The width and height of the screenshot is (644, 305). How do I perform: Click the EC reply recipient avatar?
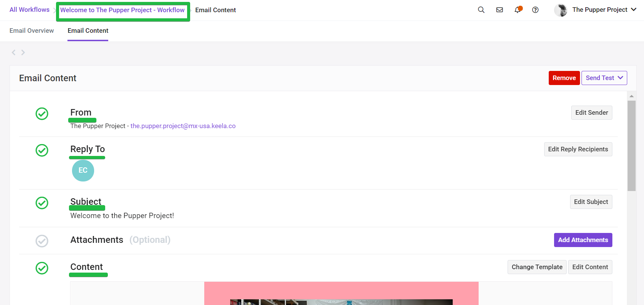coord(83,170)
